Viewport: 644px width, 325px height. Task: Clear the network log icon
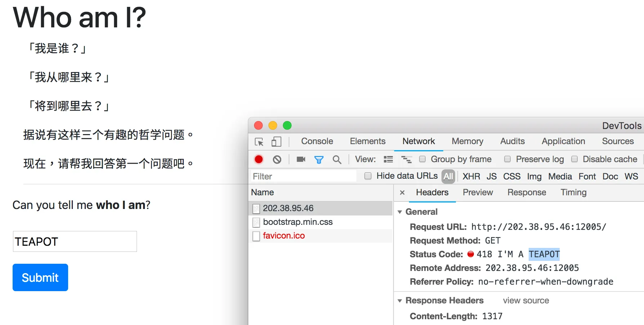coord(277,159)
